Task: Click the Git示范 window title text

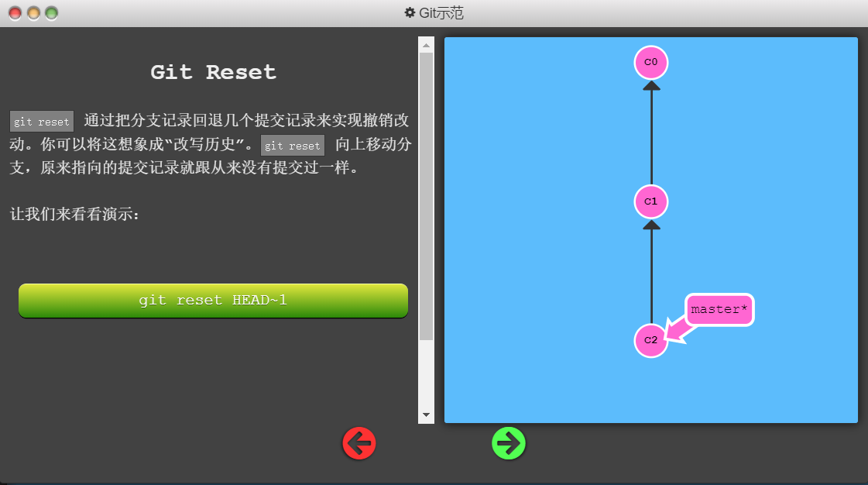Action: [x=441, y=12]
